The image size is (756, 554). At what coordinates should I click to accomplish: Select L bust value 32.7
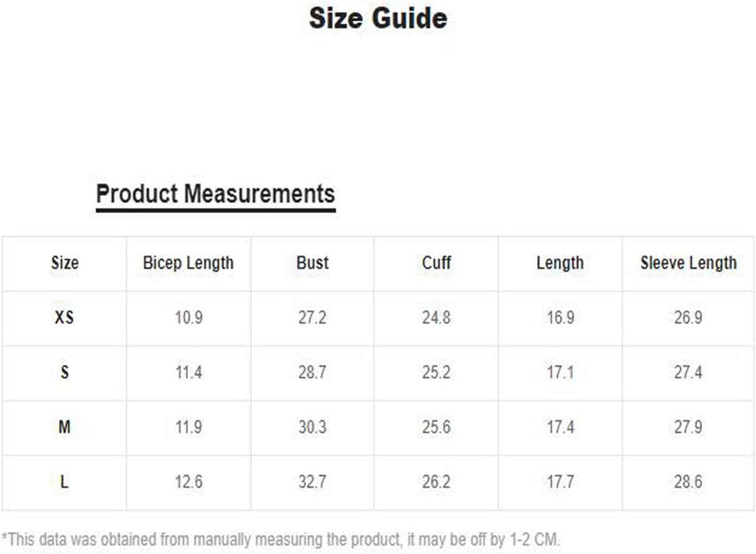pyautogui.click(x=313, y=481)
